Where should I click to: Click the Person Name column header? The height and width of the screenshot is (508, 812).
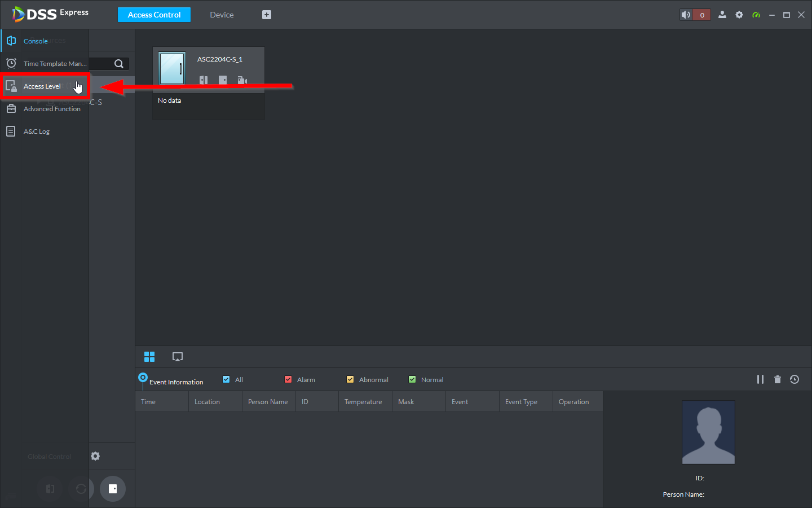(269, 402)
